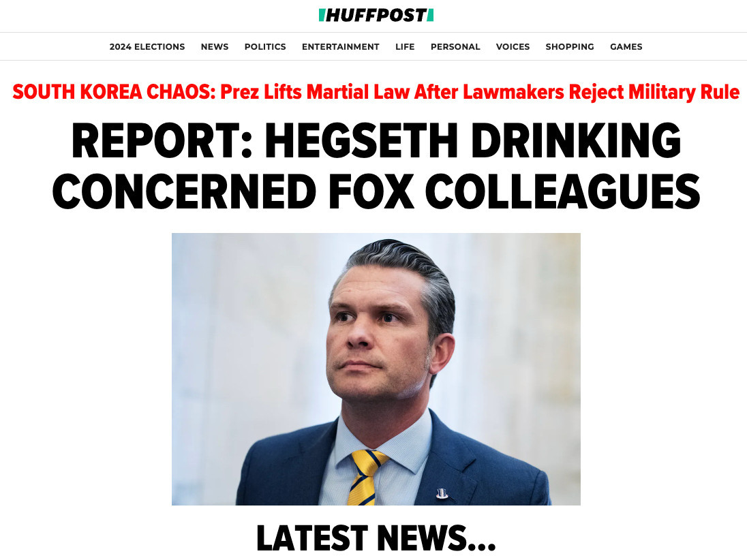Click the right green slash of the HuffPost logo
Screen dimensions: 747x560
click(x=430, y=15)
